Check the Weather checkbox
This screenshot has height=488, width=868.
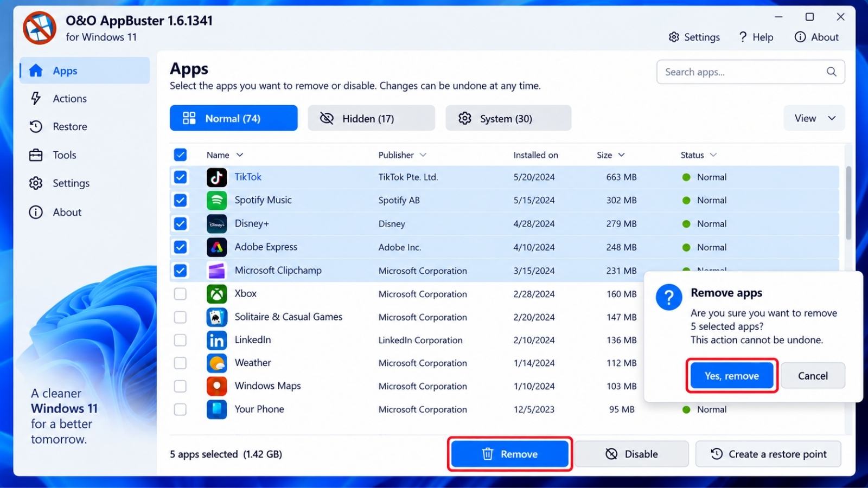180,363
